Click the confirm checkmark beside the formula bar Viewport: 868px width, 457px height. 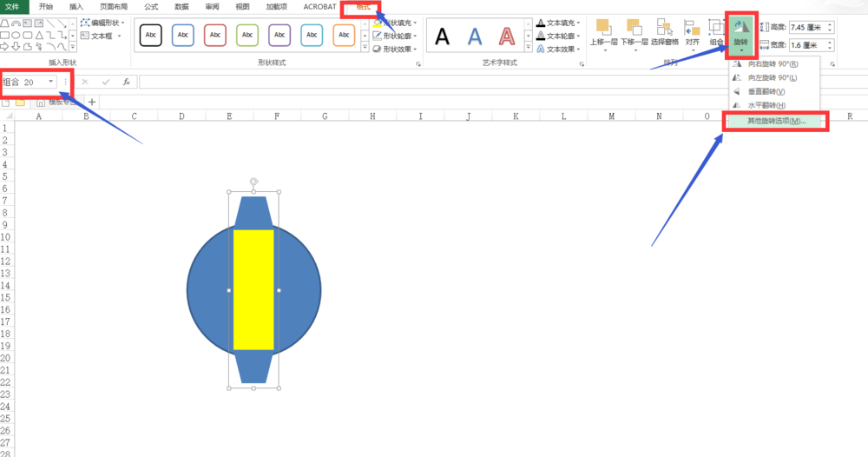106,82
